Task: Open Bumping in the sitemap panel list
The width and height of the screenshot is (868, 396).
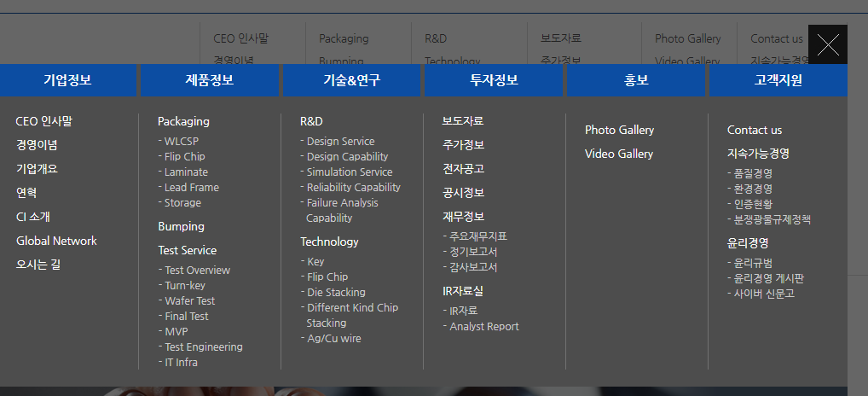Action: click(x=181, y=226)
